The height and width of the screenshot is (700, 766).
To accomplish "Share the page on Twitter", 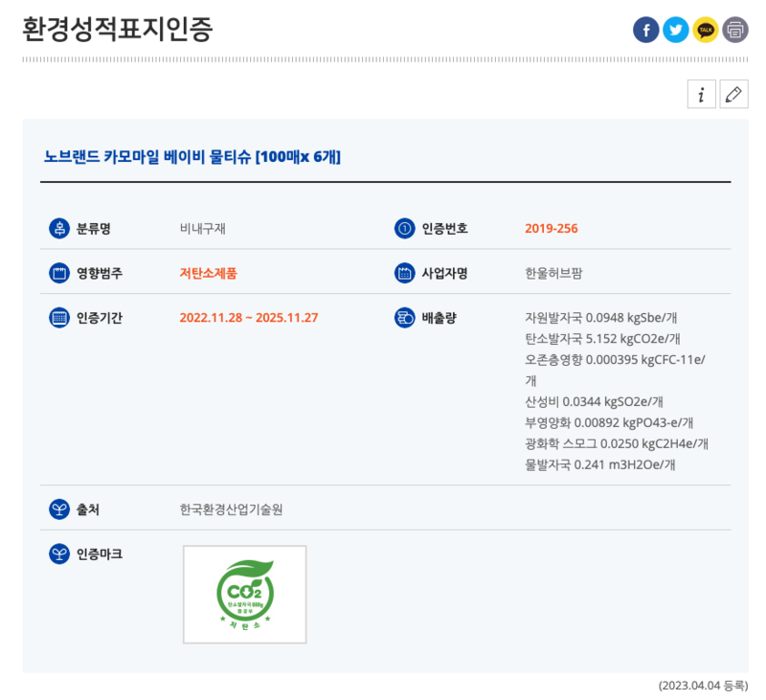I will tap(676, 31).
